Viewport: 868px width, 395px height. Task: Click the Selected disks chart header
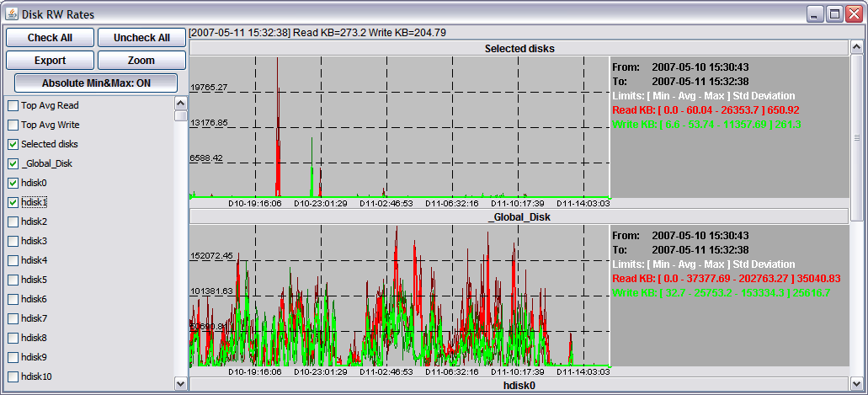click(519, 49)
